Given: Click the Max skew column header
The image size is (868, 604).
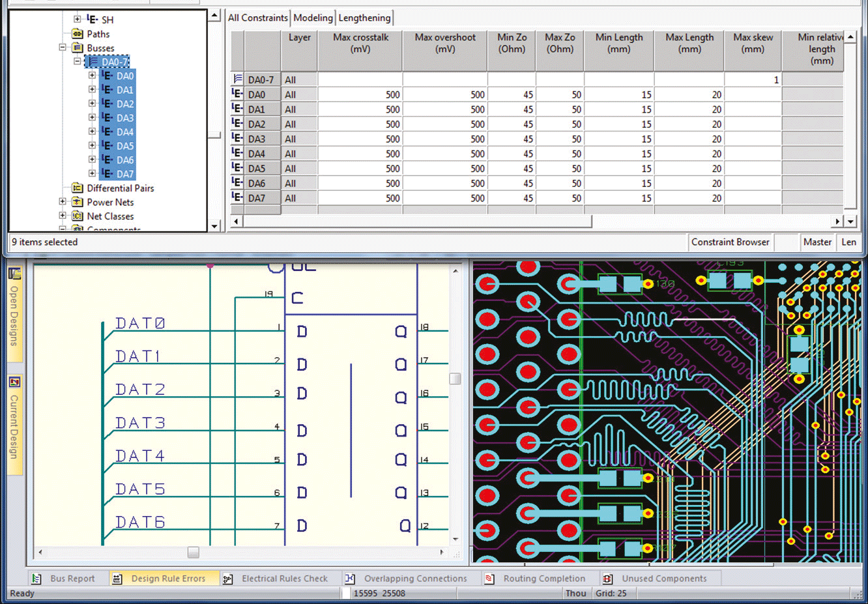Looking at the screenshot, I should click(753, 50).
